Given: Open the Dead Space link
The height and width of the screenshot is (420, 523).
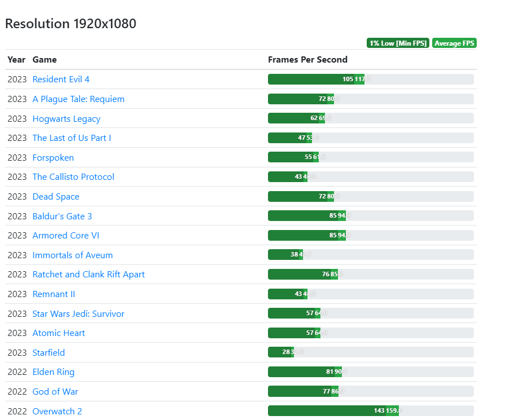Looking at the screenshot, I should [56, 197].
